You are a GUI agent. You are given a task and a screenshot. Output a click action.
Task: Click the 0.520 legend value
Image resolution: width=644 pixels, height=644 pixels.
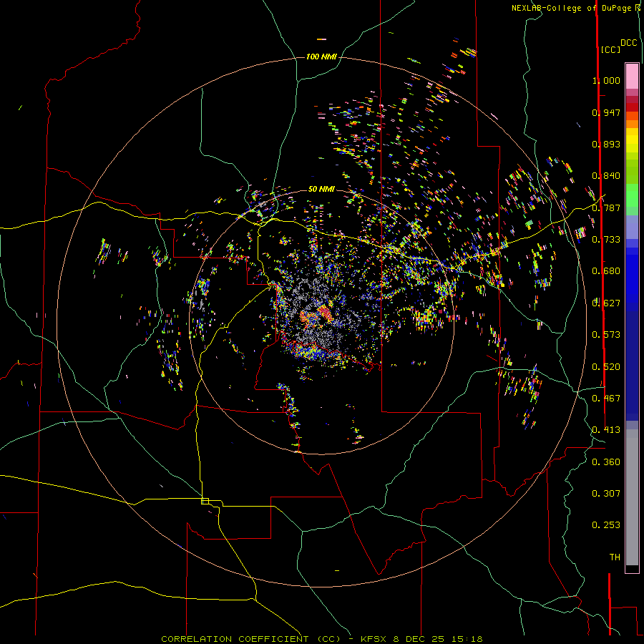point(606,367)
